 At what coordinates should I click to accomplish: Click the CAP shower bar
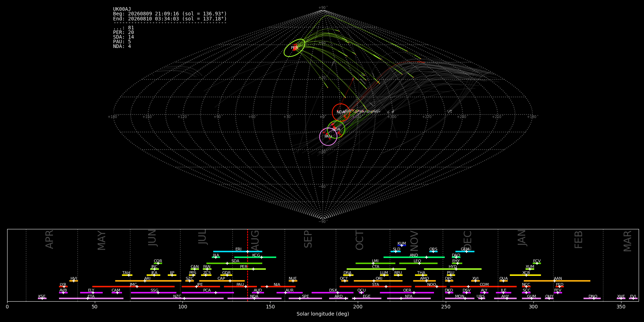pyautogui.click(x=222, y=281)
